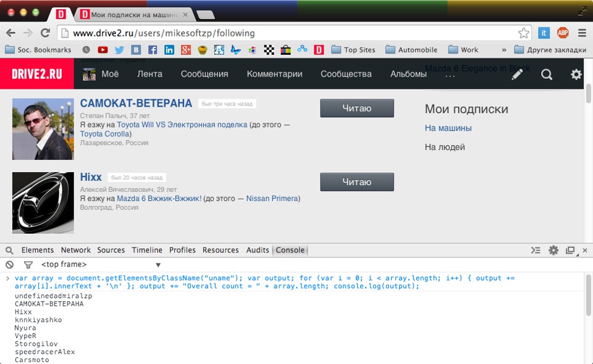
Task: Open DevTools settings gear
Action: pos(553,250)
